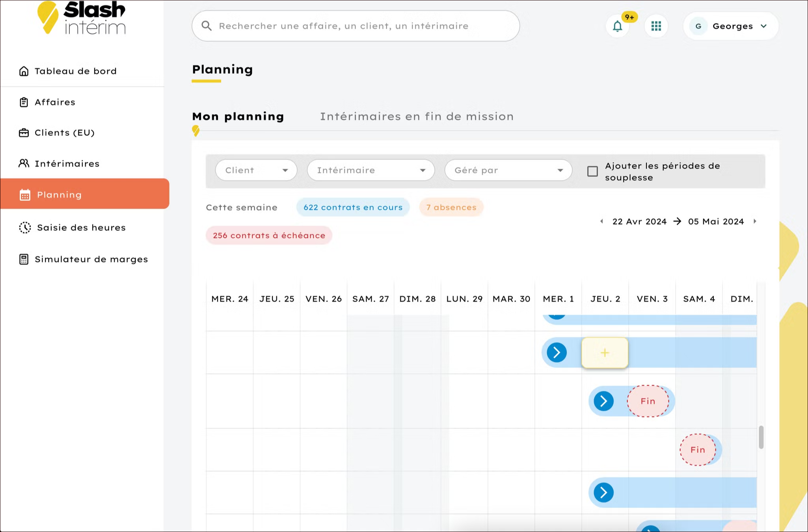Open the notifications bell icon

617,26
